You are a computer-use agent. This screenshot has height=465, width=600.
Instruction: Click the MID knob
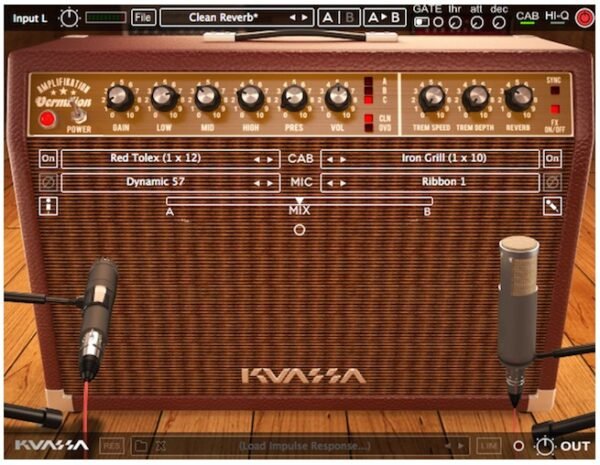click(208, 98)
